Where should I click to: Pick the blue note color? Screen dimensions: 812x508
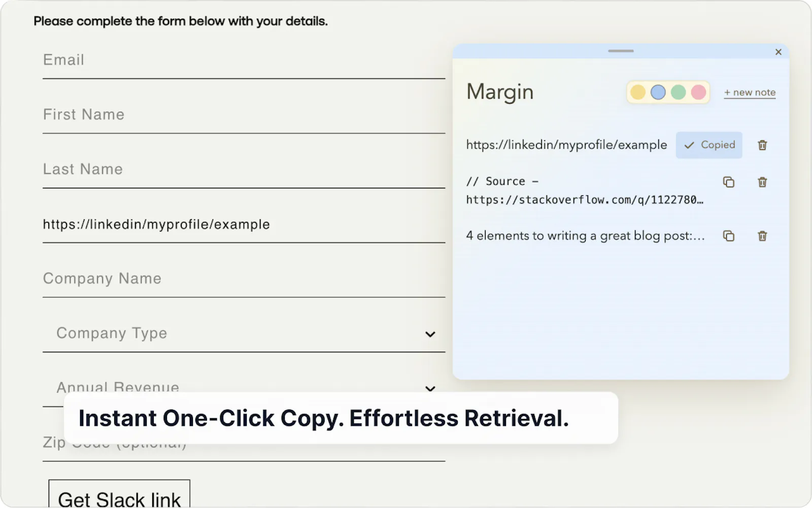[658, 92]
